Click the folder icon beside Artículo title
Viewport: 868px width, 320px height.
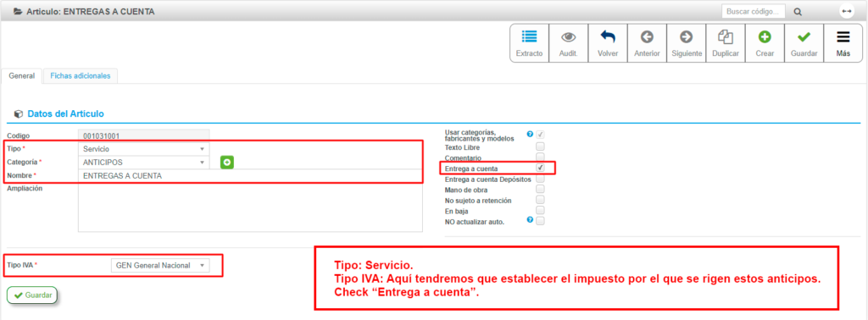[18, 11]
